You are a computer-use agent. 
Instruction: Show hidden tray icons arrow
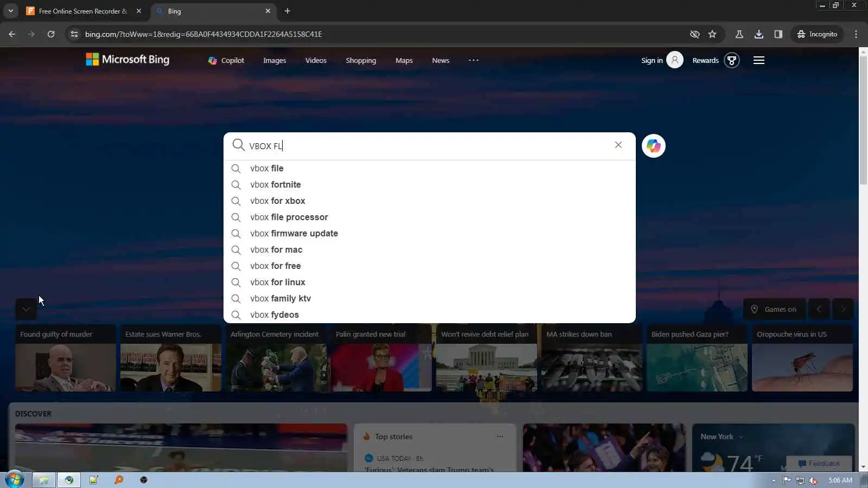pyautogui.click(x=774, y=480)
